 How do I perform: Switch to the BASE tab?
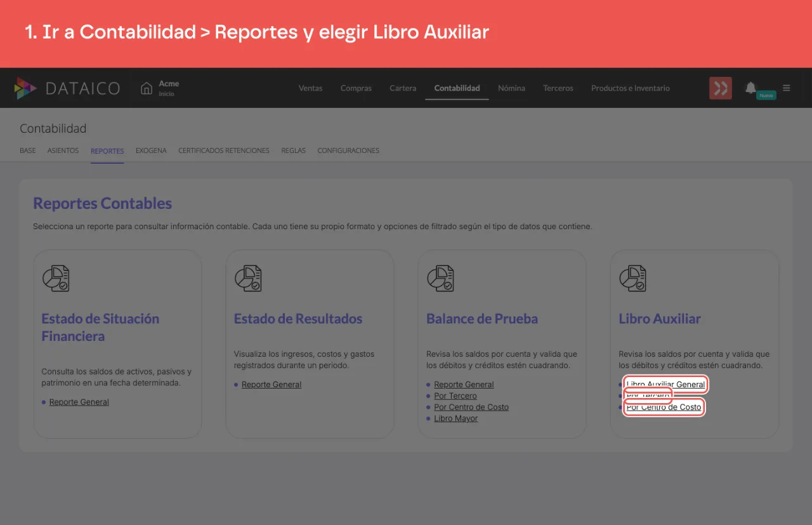click(x=28, y=151)
